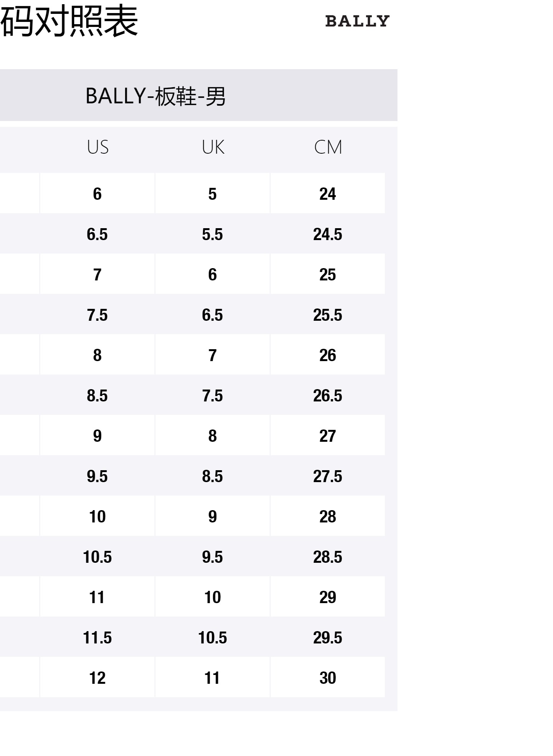The height and width of the screenshot is (756, 553).
Task: Select US size 11.5 cell
Action: tap(97, 637)
